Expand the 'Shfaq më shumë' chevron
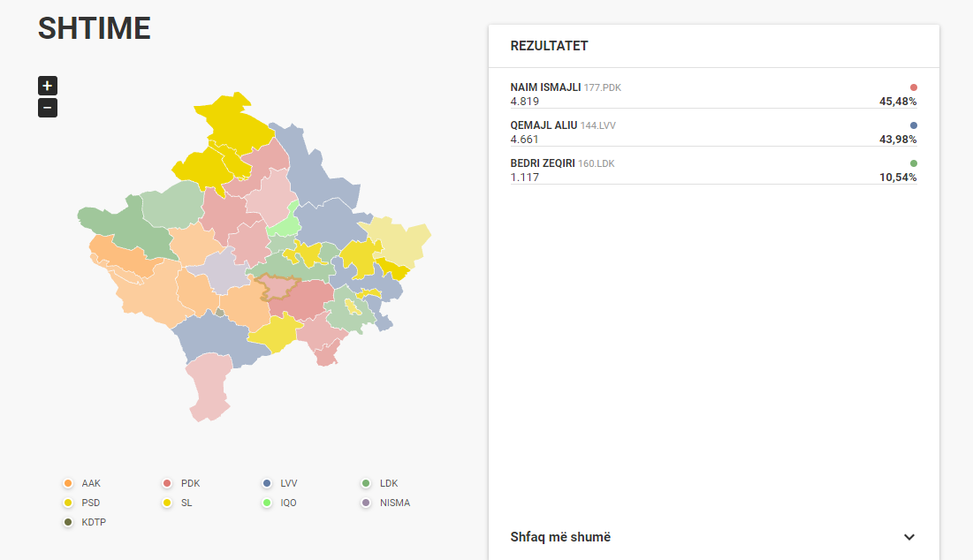The height and width of the screenshot is (560, 973). pos(909,537)
